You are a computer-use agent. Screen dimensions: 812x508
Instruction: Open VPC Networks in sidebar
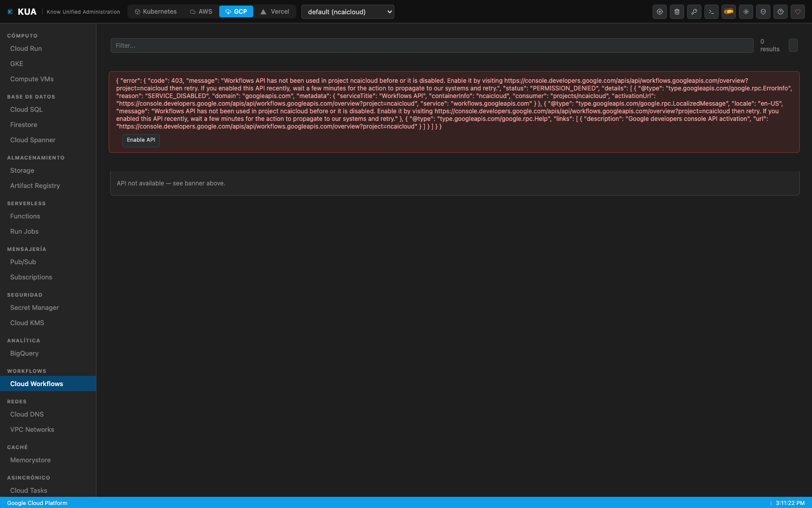click(48, 430)
